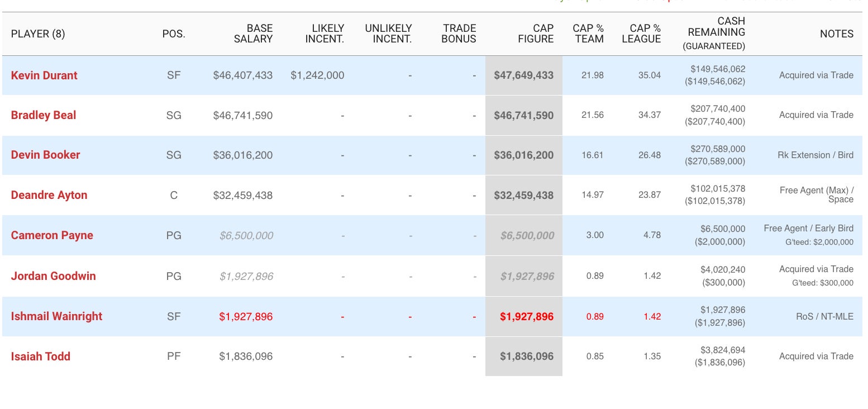View Ishmail Wainright's player page
Screen dimensions: 868x409
pos(56,316)
